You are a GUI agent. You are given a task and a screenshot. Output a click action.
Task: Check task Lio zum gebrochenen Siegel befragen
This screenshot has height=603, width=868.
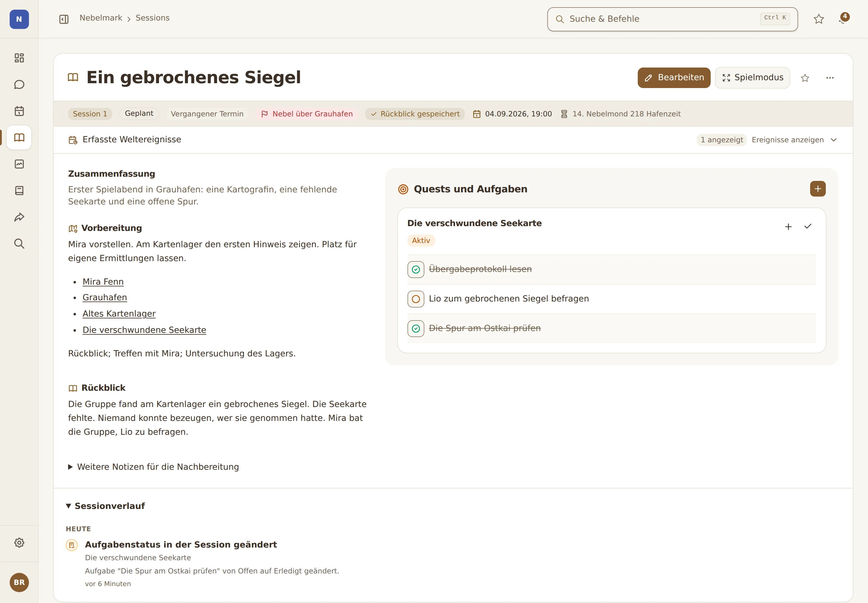(x=416, y=299)
